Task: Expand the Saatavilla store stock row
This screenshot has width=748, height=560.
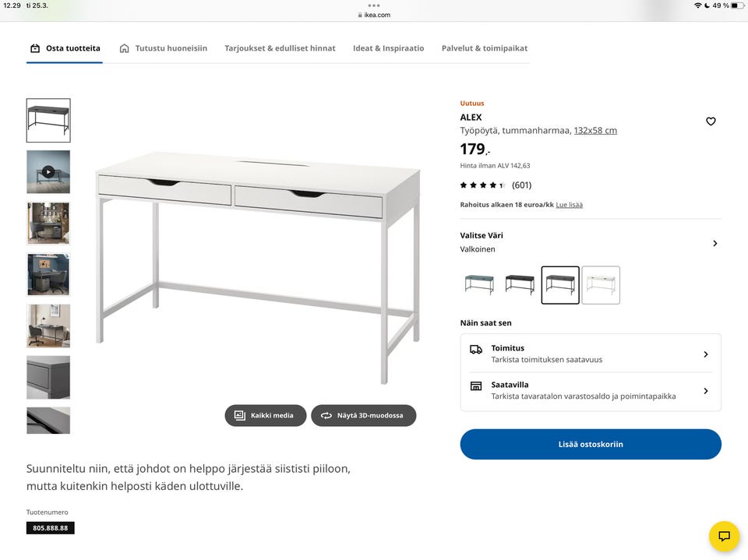Action: [591, 391]
